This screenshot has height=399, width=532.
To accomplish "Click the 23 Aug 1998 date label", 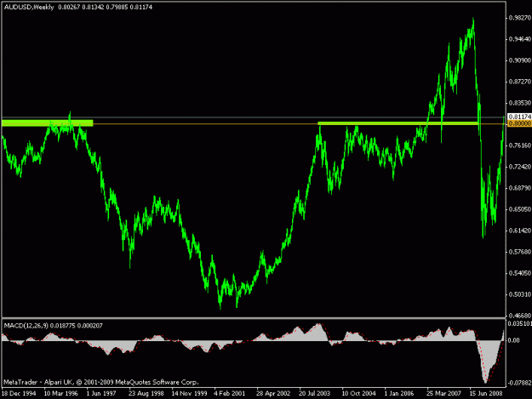I will 146,393.
